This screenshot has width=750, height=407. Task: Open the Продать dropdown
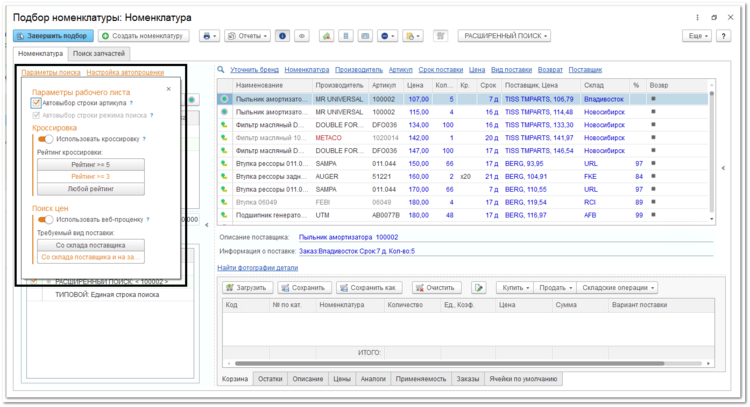click(x=555, y=287)
